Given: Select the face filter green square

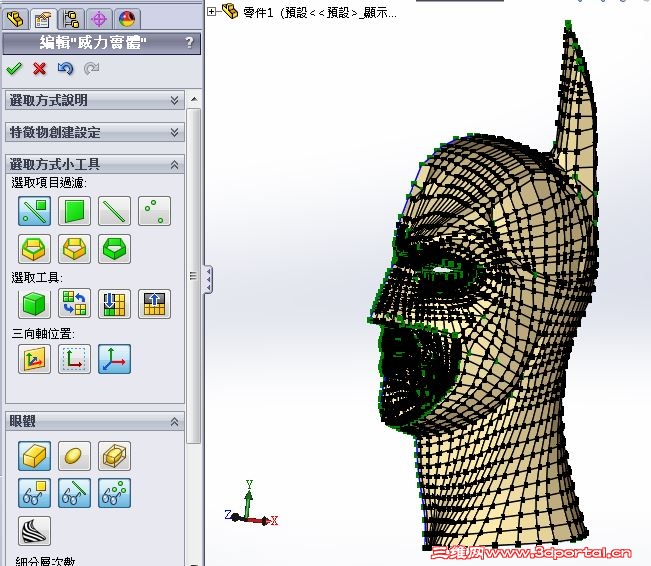Looking at the screenshot, I should 74,211.
